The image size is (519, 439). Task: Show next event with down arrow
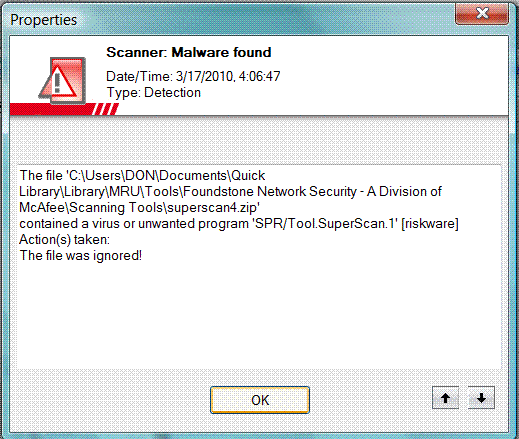point(481,398)
